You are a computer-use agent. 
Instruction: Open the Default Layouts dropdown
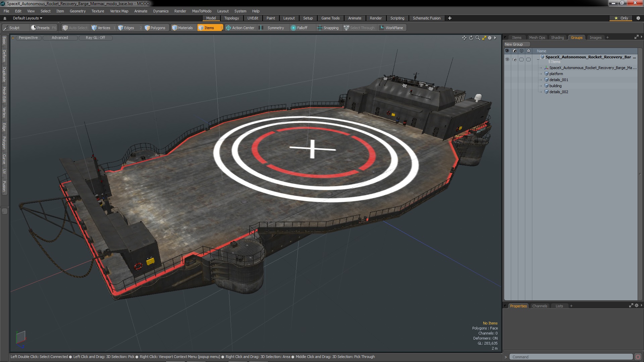point(28,18)
